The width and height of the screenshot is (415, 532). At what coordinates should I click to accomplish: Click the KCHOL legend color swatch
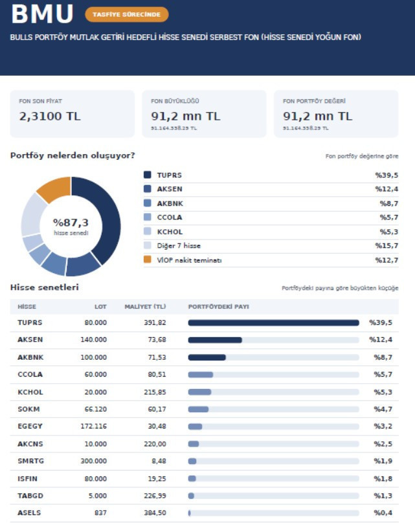(147, 232)
